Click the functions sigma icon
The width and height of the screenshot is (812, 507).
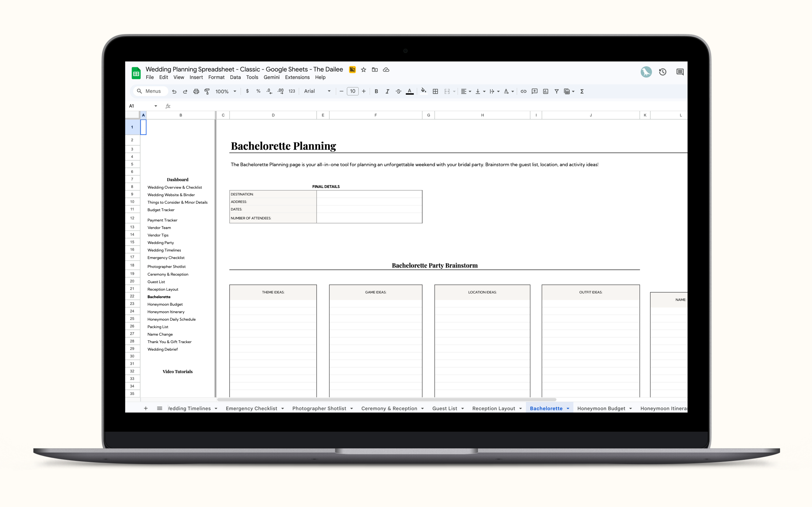[x=582, y=91]
